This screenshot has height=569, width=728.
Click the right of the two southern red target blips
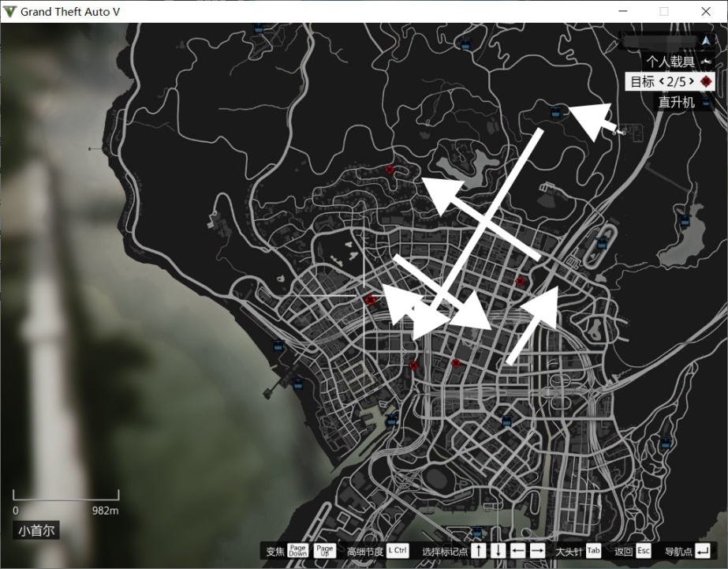456,363
